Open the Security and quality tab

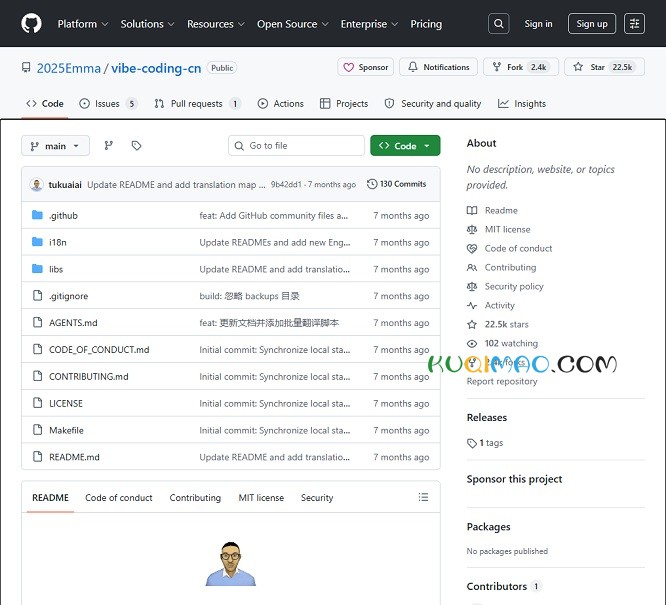[x=433, y=104]
